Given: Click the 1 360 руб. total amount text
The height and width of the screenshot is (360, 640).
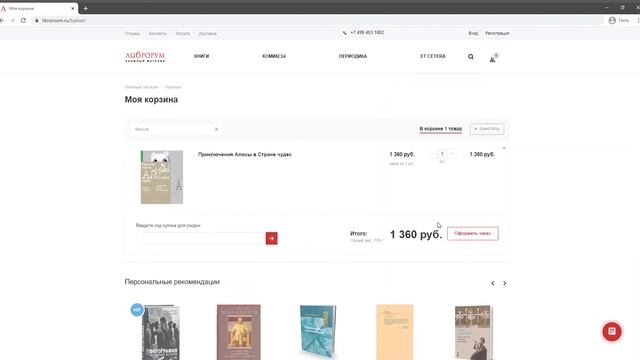Looking at the screenshot, I should point(416,234).
